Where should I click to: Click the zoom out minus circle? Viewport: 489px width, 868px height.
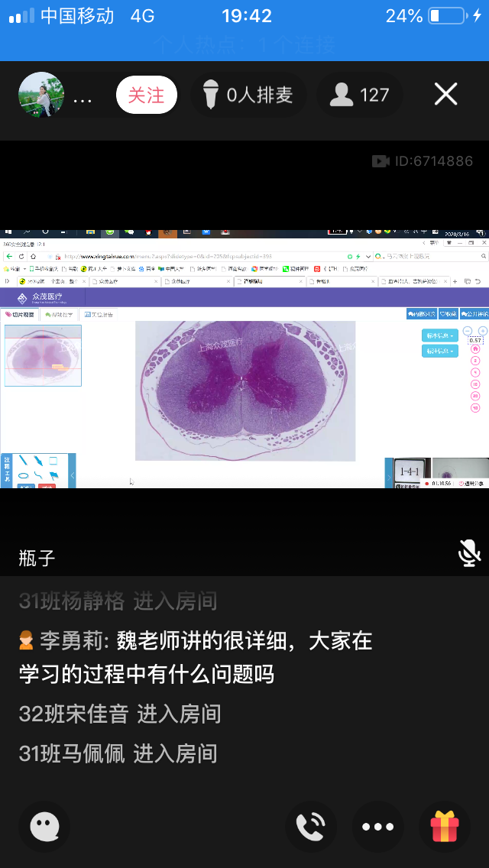coord(468,331)
